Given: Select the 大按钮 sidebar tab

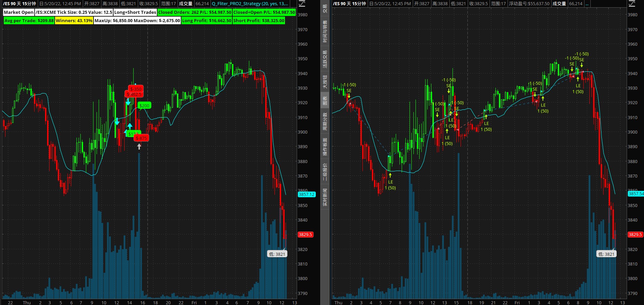Looking at the screenshot, I should [x=325, y=81].
